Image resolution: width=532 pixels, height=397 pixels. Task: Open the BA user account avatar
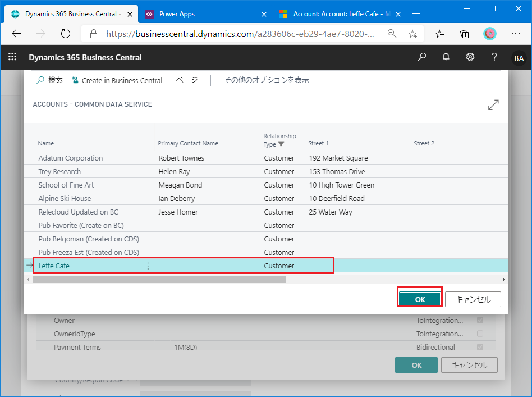point(519,58)
